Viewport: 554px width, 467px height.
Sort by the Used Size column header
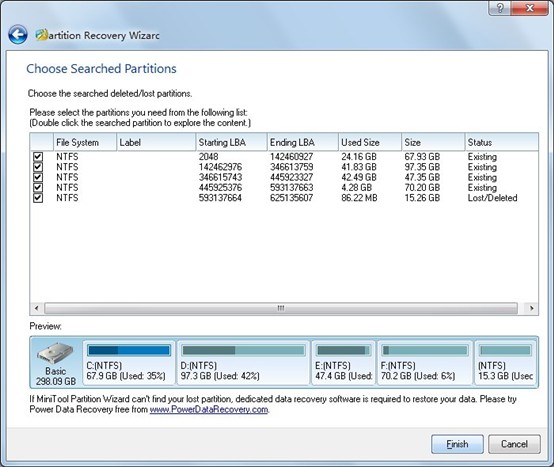point(370,142)
